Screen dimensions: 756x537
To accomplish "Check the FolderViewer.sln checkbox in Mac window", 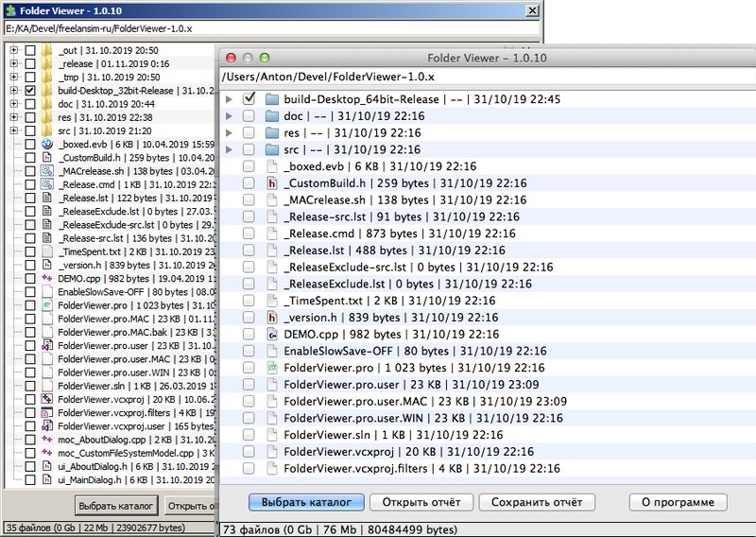I will point(249,435).
